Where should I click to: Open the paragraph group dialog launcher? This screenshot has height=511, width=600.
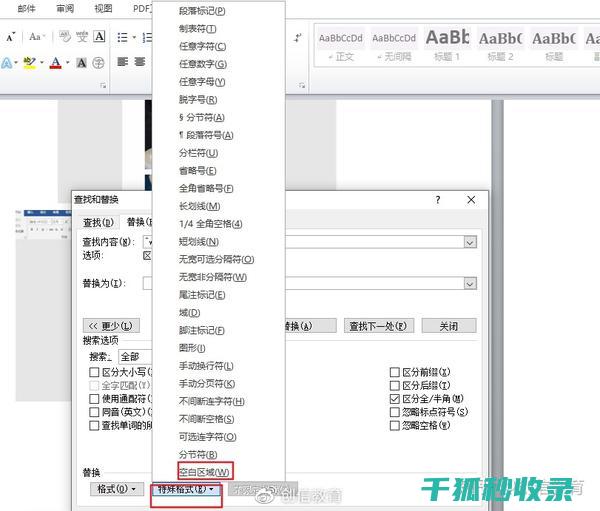pos(302,85)
